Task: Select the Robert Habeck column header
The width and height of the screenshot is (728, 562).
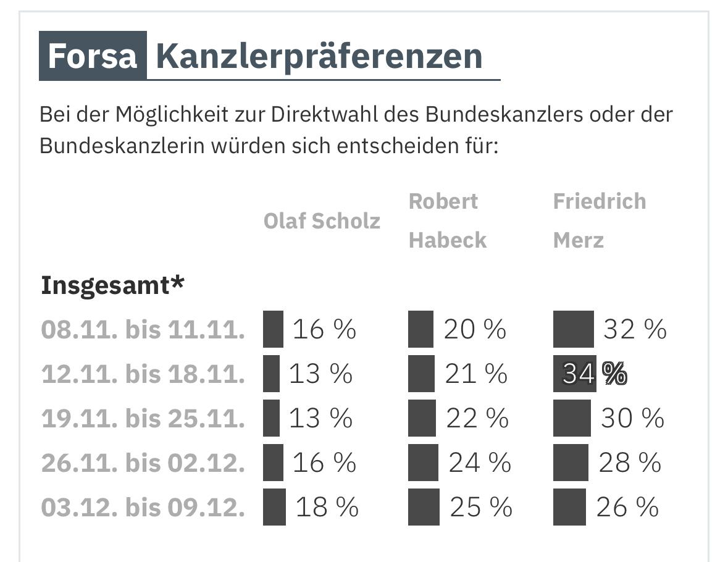Action: coord(448,220)
